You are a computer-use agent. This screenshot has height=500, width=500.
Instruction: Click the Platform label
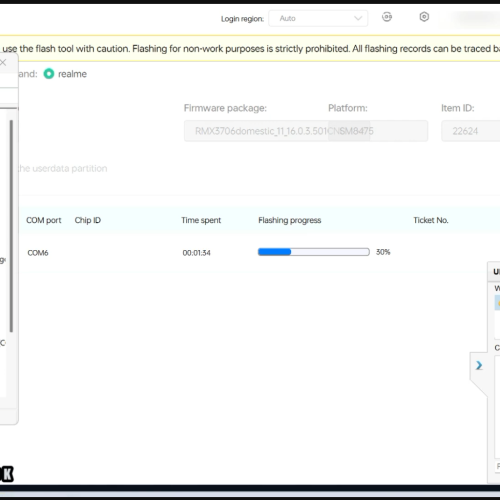click(348, 108)
